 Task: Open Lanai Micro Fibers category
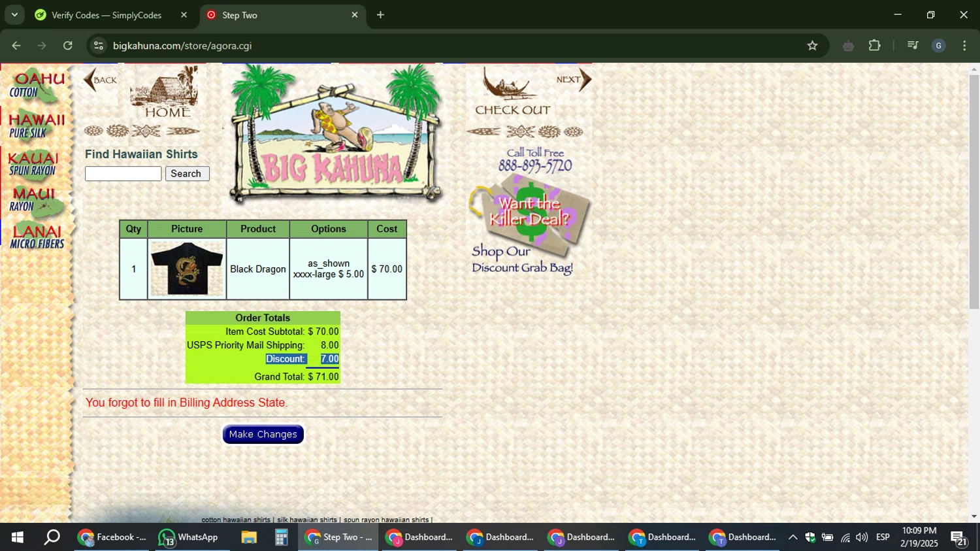click(x=37, y=237)
